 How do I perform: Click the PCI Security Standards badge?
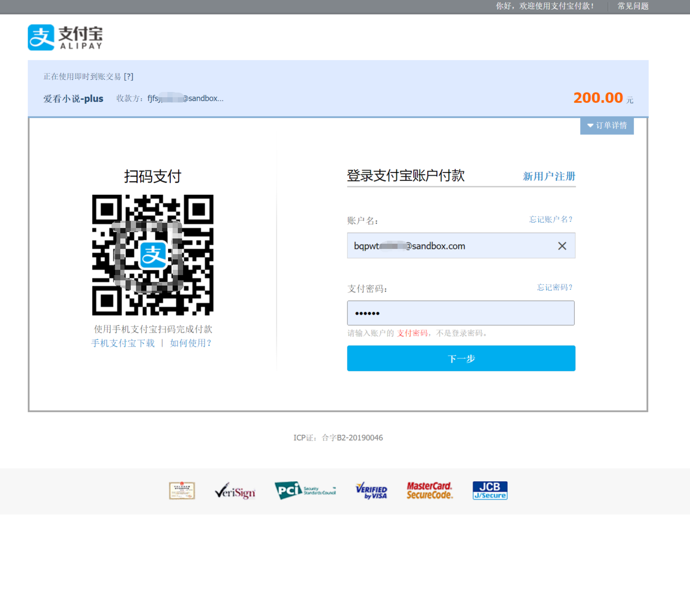pos(305,490)
